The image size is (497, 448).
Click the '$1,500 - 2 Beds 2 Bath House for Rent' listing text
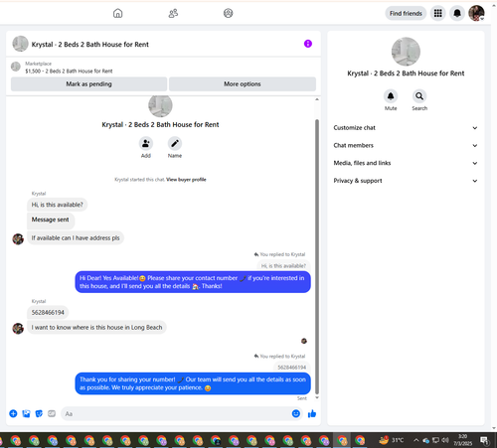coord(69,71)
